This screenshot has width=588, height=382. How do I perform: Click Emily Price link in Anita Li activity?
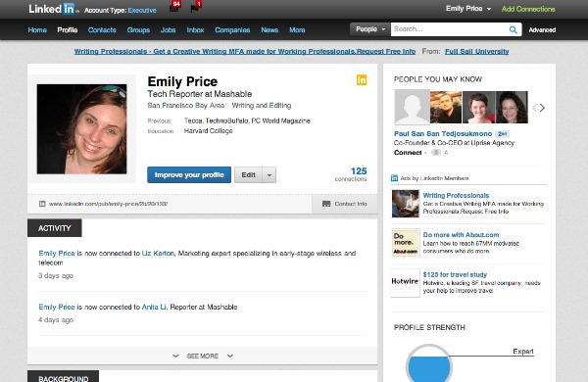click(x=57, y=307)
